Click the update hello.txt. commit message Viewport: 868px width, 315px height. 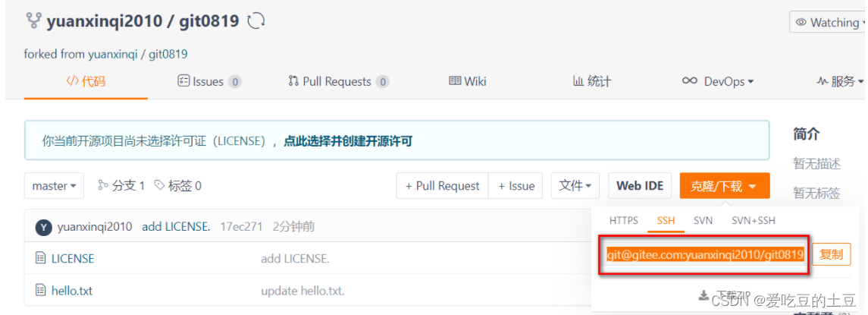tap(302, 290)
